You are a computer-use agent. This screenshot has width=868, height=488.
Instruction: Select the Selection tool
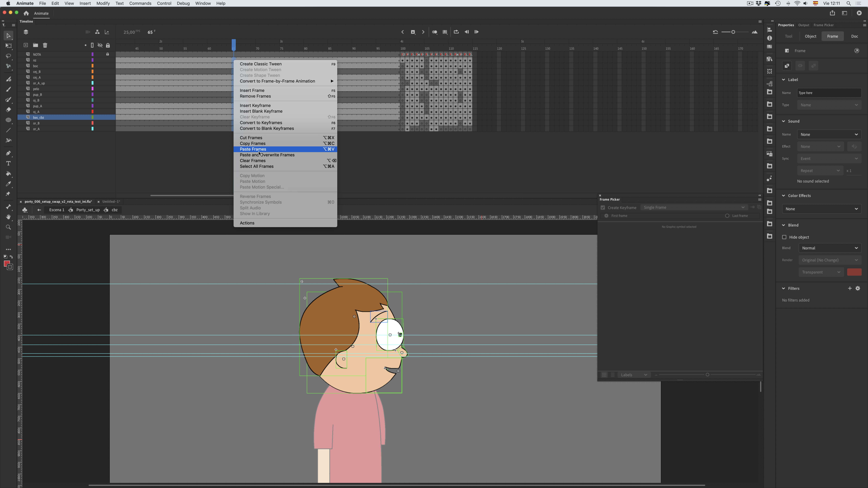(x=8, y=36)
